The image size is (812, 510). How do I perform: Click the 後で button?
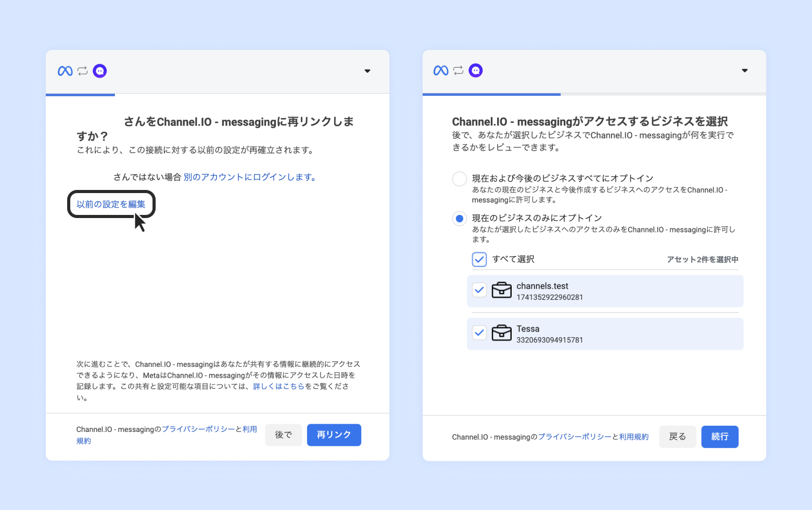(x=284, y=435)
